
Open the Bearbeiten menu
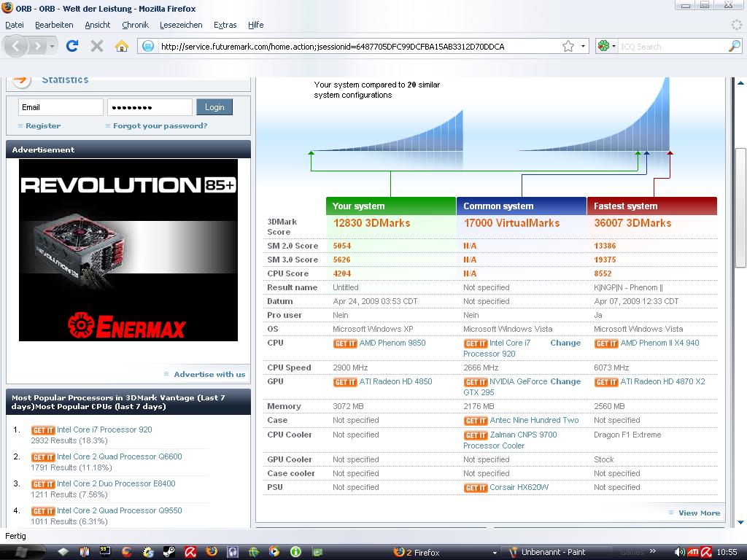coord(54,25)
